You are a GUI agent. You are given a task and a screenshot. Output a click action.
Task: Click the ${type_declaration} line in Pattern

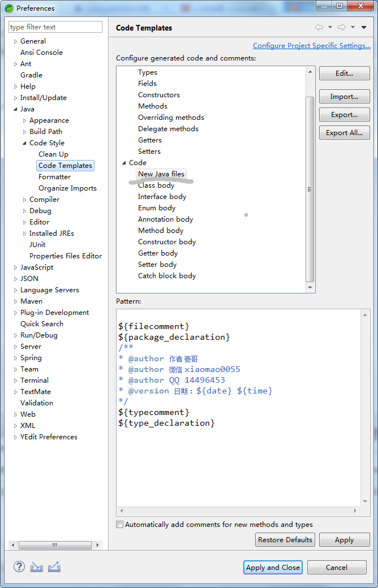(167, 423)
